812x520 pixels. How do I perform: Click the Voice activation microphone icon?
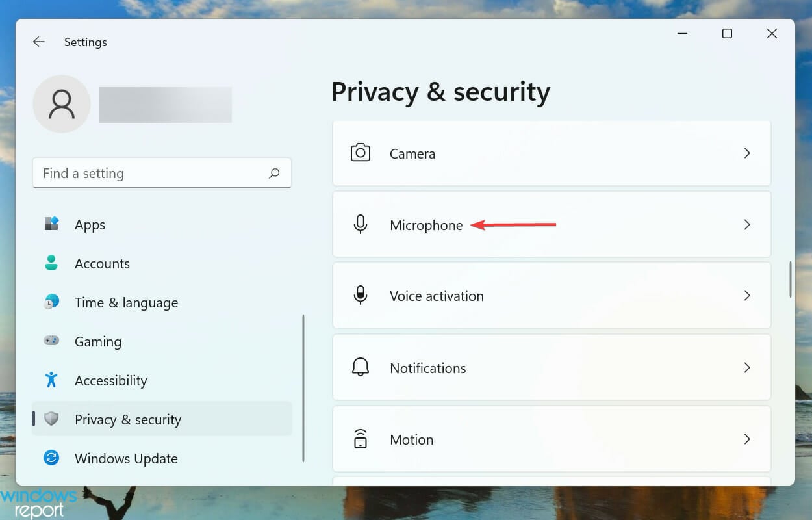361,296
